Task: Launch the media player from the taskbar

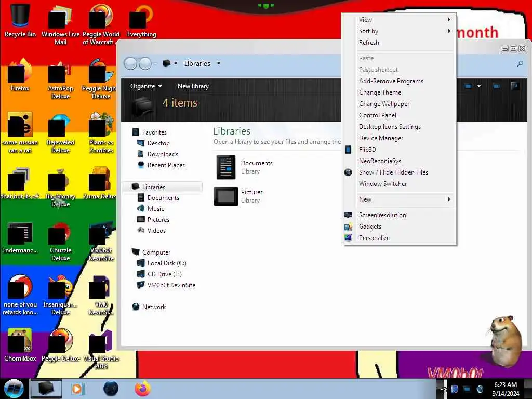Action: tap(77, 389)
